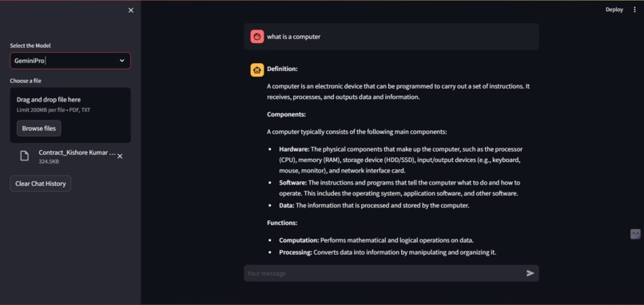Click the Processing: bullet label
Viewport: 644px width, 305px height.
click(x=296, y=252)
